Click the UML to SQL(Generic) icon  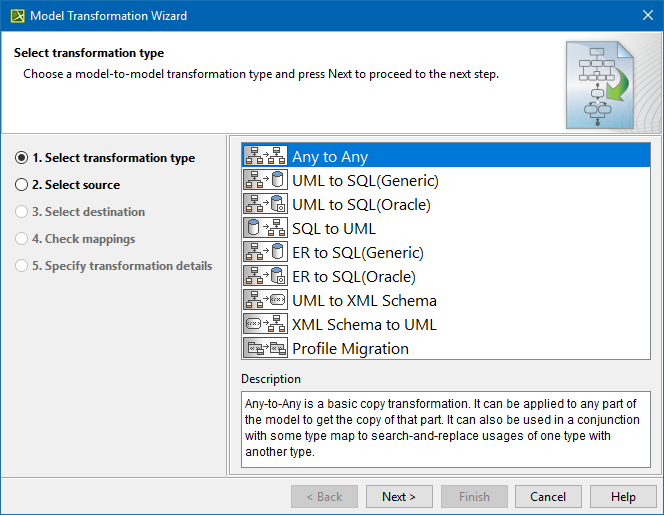tap(265, 181)
